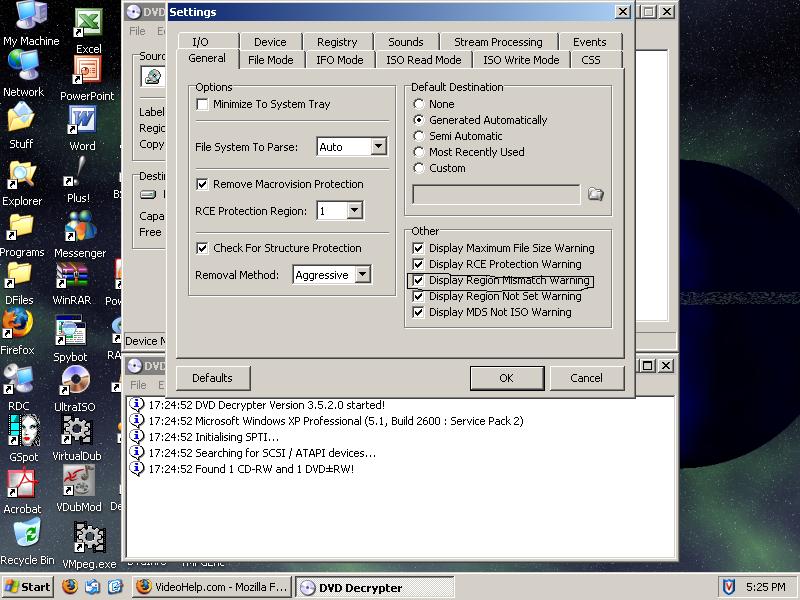Select the Network desktop icon
Screen dimensions: 800x600
pyautogui.click(x=23, y=74)
